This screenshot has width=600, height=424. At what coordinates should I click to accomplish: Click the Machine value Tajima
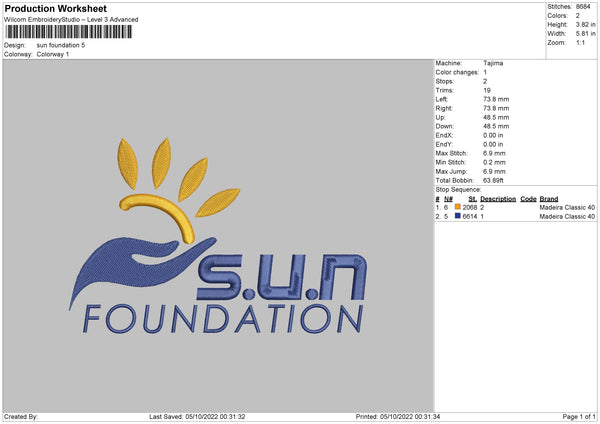493,63
